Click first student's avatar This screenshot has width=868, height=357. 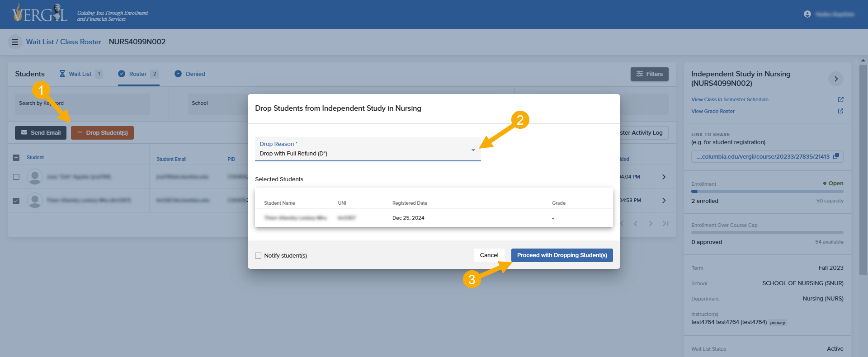[35, 177]
